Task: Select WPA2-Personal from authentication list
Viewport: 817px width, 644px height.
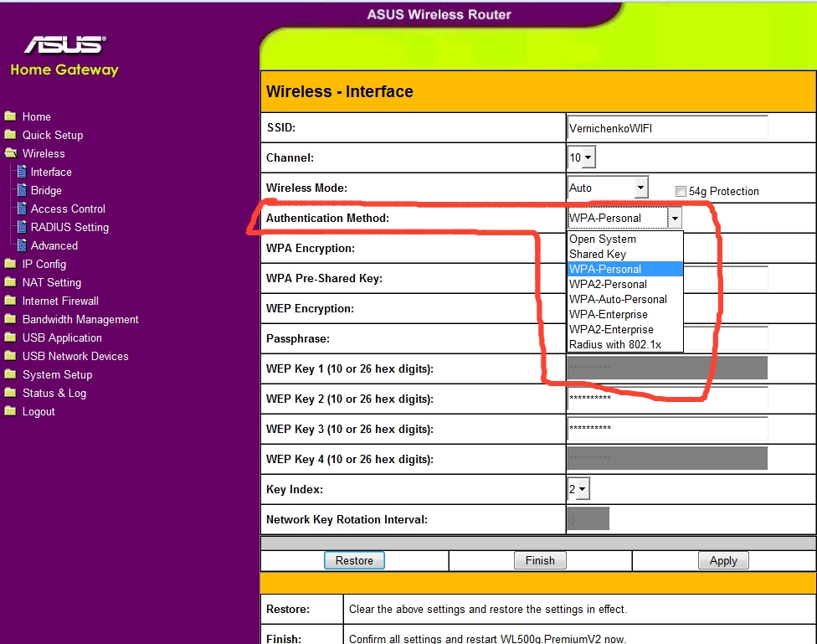Action: click(608, 284)
